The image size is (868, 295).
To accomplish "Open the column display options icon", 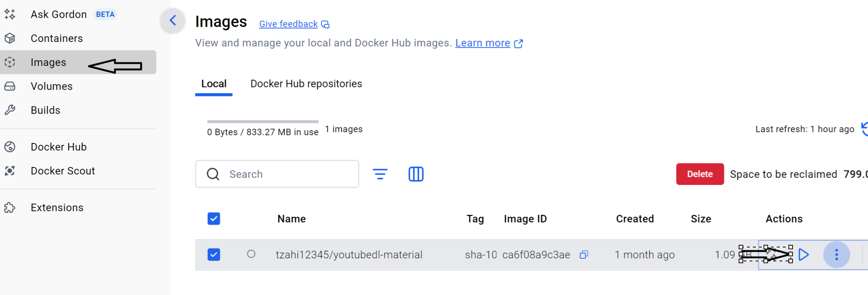I will [x=416, y=174].
